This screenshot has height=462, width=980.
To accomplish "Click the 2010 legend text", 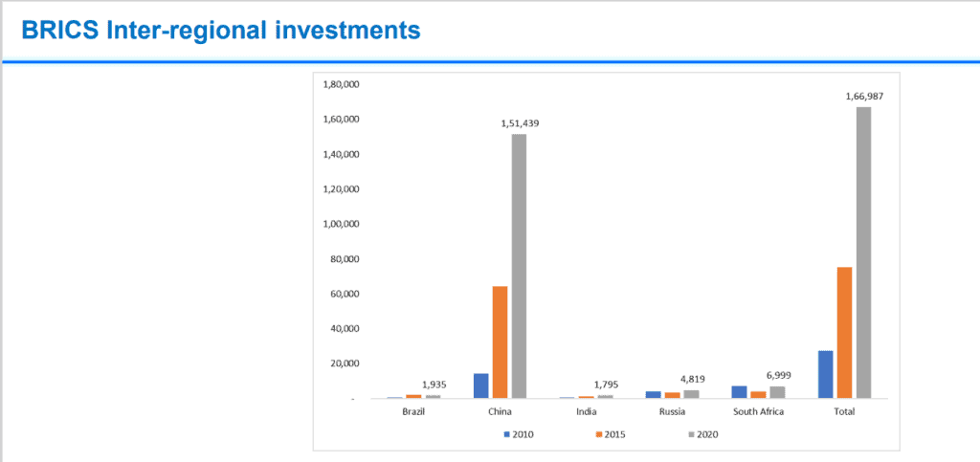I will tap(523, 434).
